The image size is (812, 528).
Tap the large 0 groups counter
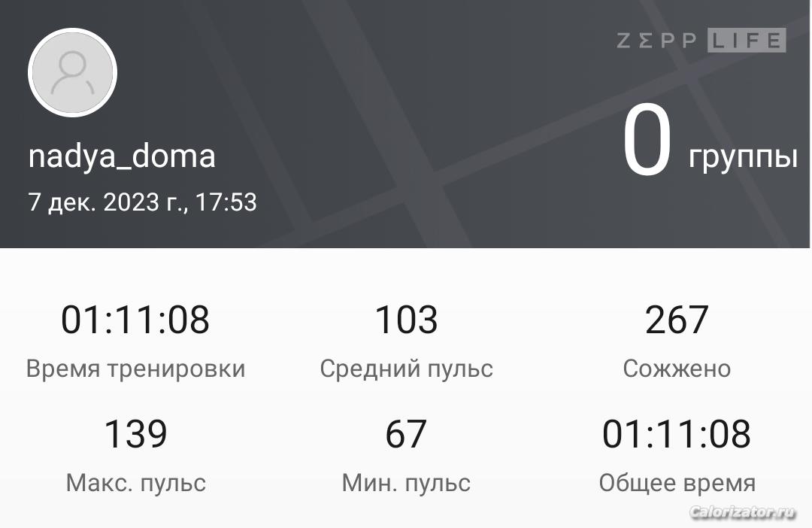(647, 140)
